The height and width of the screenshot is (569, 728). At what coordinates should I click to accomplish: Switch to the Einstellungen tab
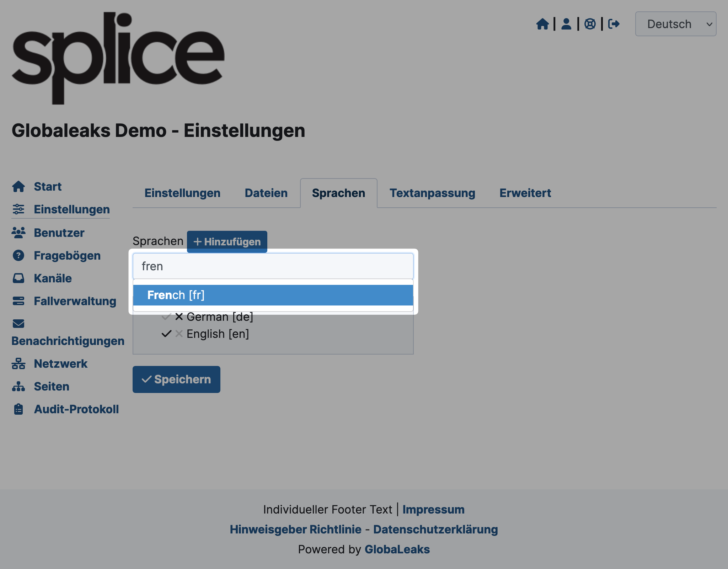click(x=182, y=193)
